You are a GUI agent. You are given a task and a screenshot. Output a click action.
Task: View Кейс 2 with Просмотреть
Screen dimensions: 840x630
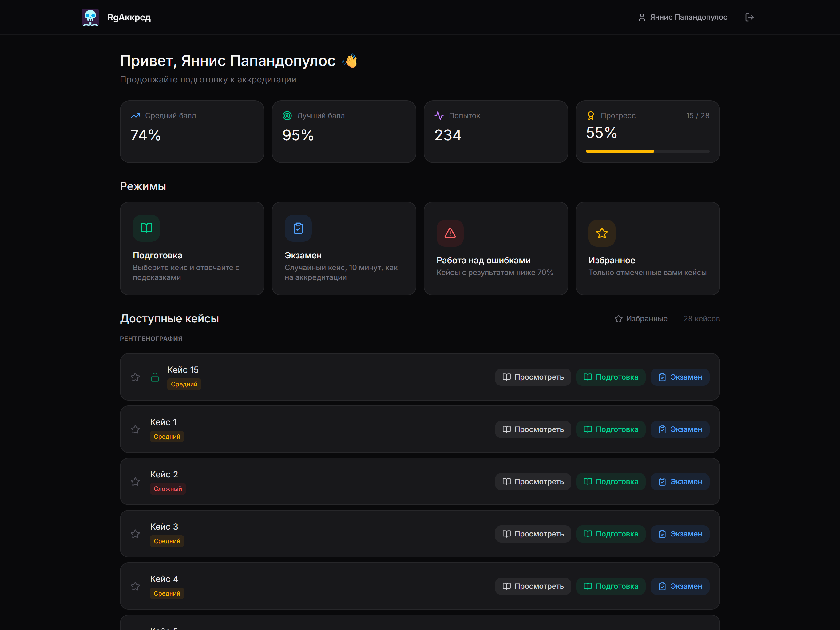pyautogui.click(x=533, y=481)
